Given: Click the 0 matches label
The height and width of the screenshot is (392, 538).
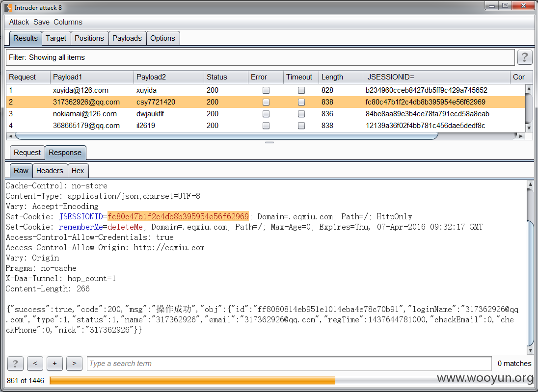Looking at the screenshot, I should [x=514, y=364].
